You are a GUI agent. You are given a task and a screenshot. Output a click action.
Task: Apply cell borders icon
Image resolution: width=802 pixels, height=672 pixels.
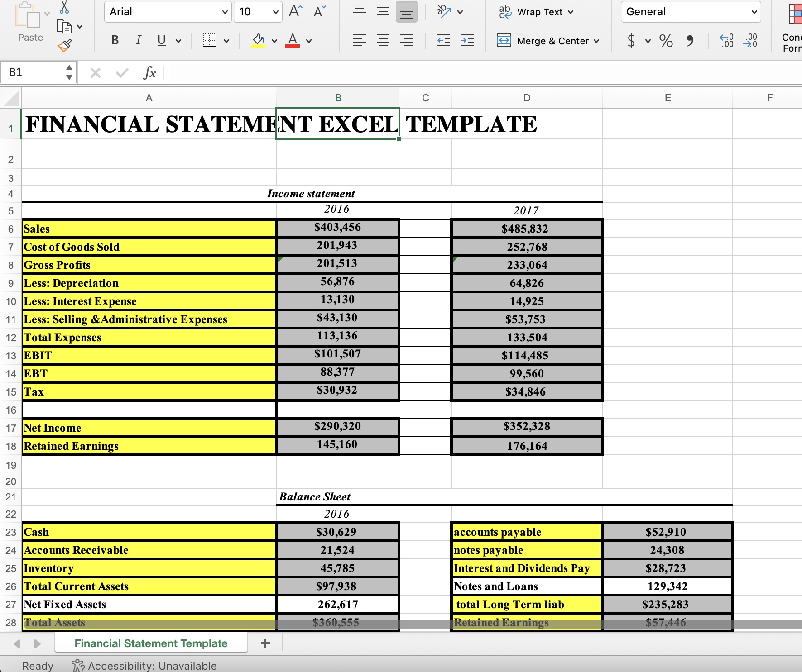(x=209, y=41)
